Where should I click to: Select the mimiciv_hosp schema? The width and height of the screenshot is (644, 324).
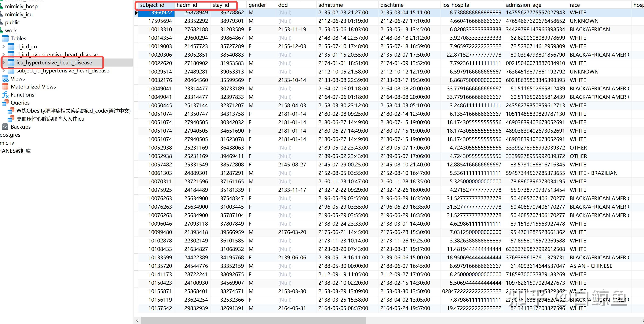[x=21, y=7]
